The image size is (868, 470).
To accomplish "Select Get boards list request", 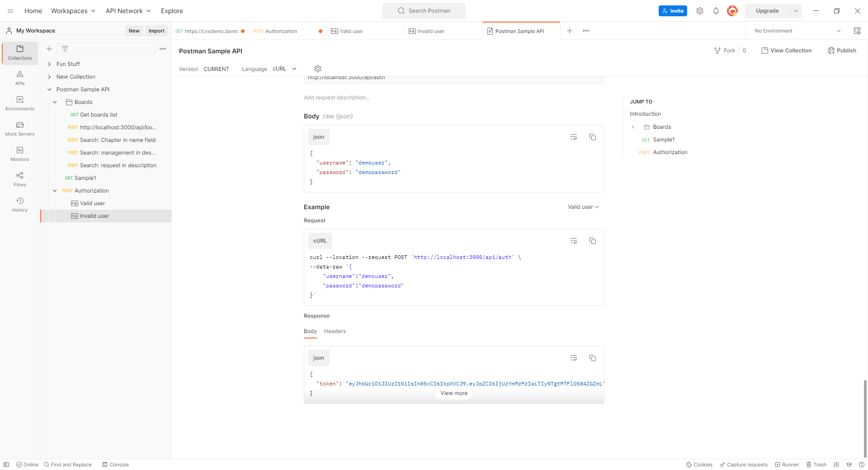I will [99, 115].
